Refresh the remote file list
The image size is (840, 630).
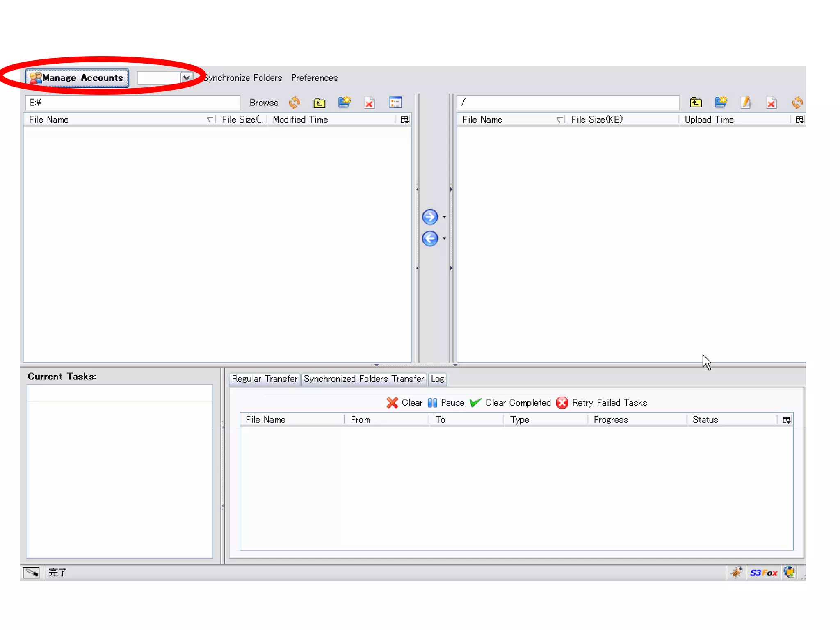pyautogui.click(x=797, y=103)
